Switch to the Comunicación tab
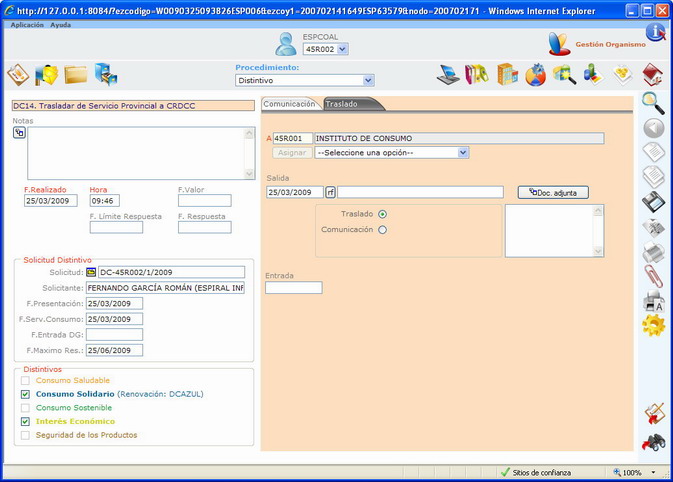The width and height of the screenshot is (673, 482). click(x=289, y=104)
